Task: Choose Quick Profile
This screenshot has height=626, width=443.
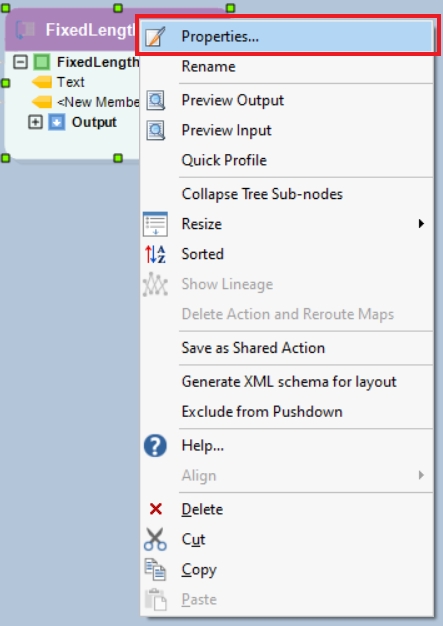Action: (x=224, y=160)
